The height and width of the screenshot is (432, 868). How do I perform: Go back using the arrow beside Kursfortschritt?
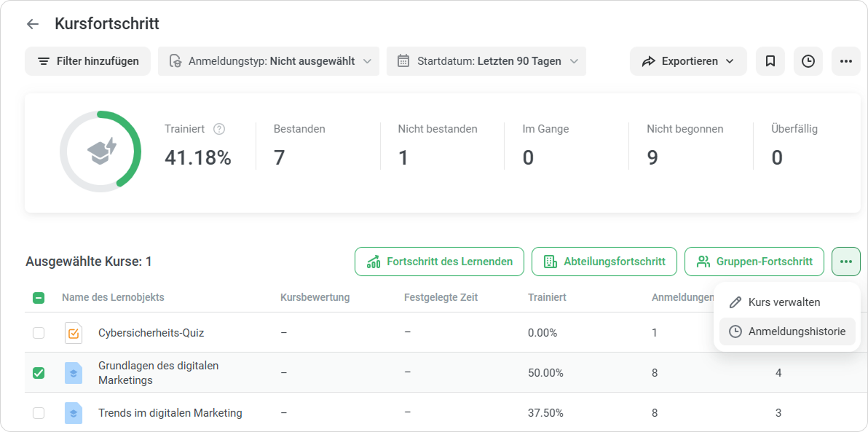33,24
